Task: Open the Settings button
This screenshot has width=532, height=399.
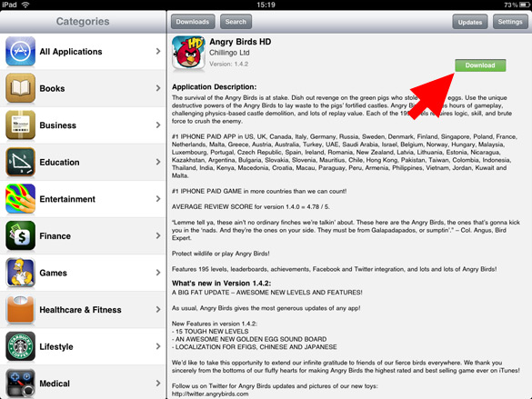Action: [510, 22]
